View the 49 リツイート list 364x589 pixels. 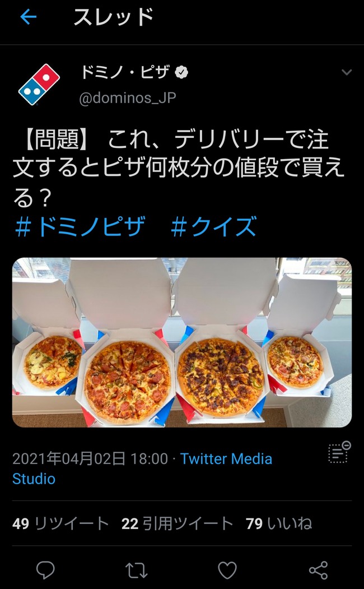pyautogui.click(x=61, y=523)
